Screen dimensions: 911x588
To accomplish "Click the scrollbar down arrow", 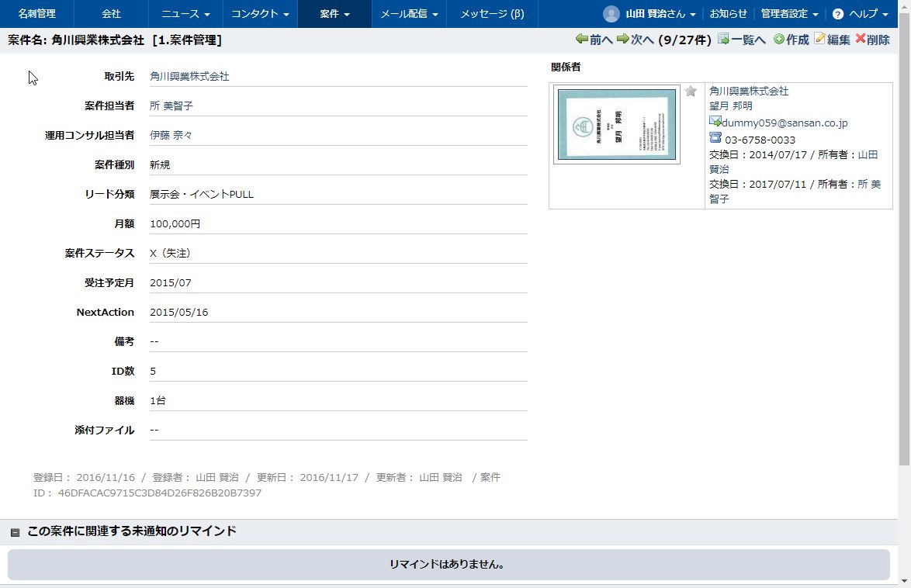I will pos(904,581).
